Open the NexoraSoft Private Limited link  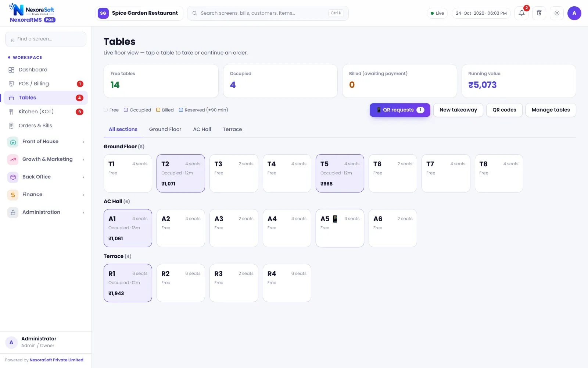[56, 360]
